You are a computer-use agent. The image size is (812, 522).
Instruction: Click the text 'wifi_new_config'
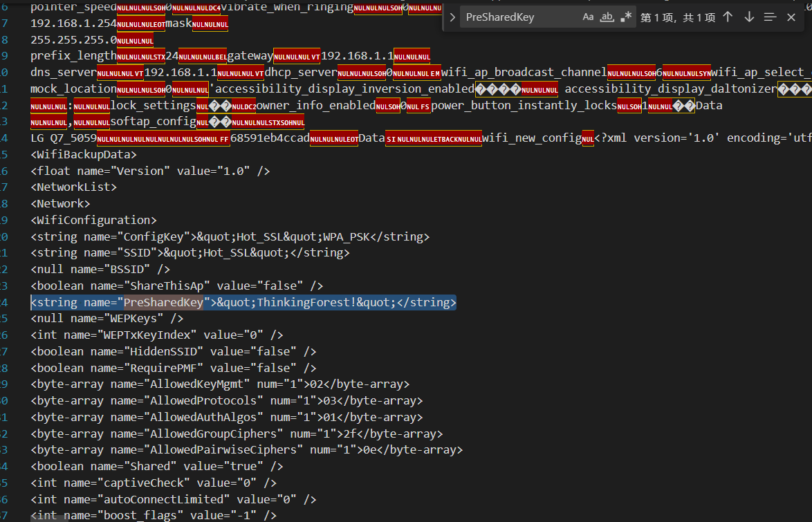point(532,138)
